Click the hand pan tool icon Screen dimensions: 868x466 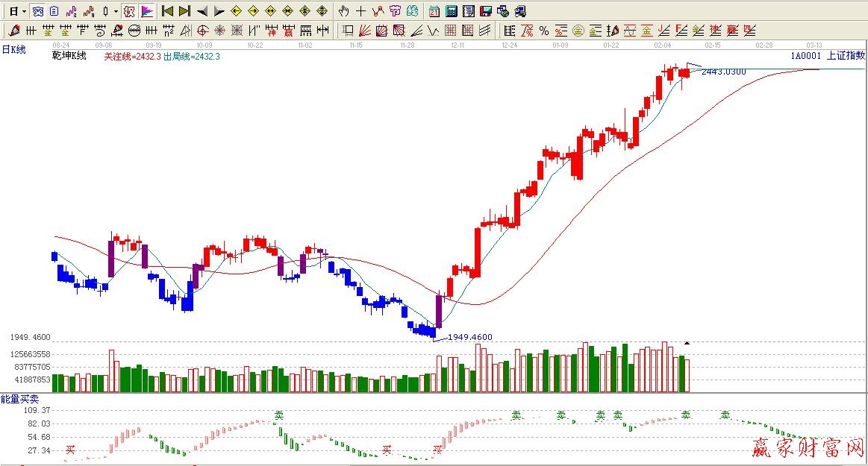343,11
